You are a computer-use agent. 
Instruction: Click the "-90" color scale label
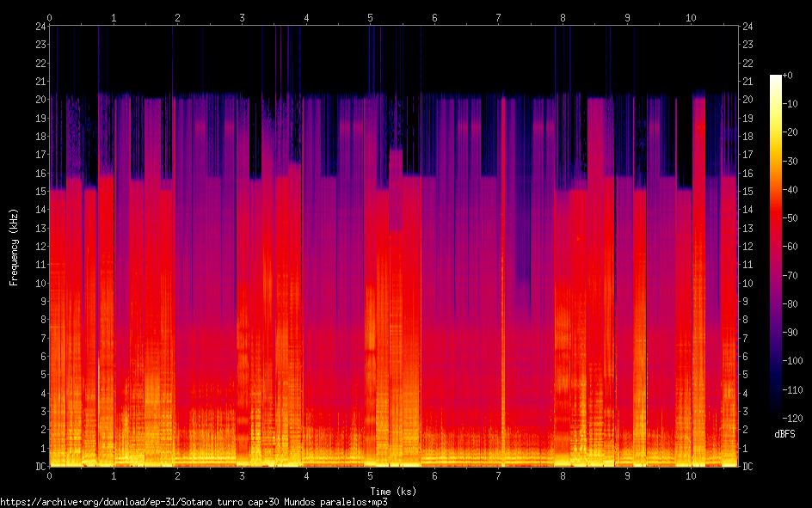[x=790, y=333]
